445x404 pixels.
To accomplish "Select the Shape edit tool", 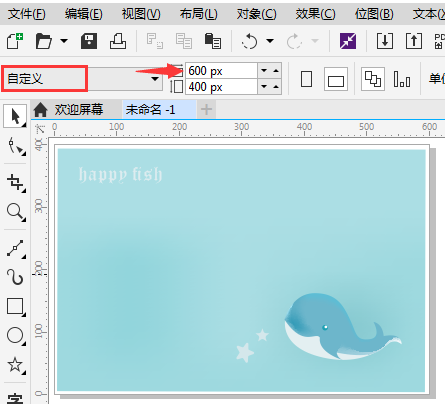I will pyautogui.click(x=16, y=146).
